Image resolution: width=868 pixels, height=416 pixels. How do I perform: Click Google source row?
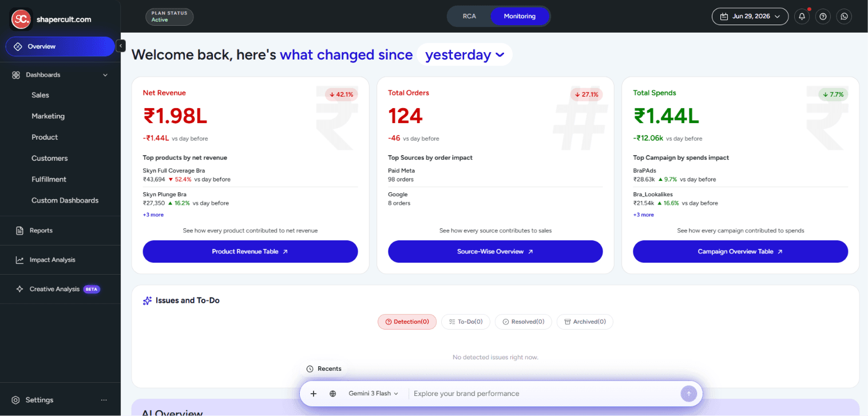tap(495, 199)
